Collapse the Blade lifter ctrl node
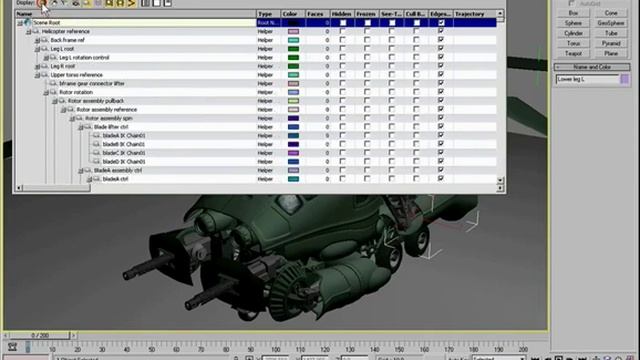Viewport: 640px width, 360px height. coord(81,127)
